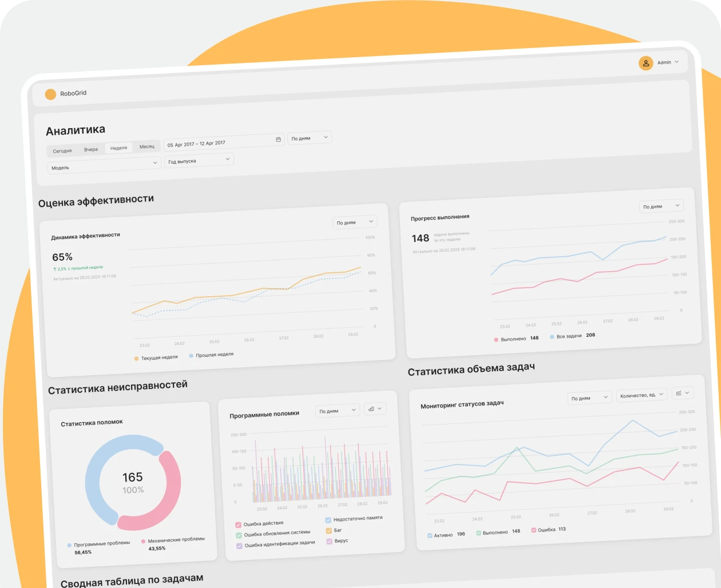Click the Все задачи legend dot

552,337
